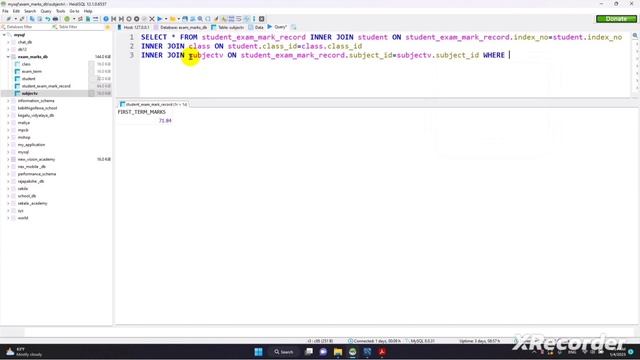The image size is (640, 360).
Task: Click the Database filter input field
Action: point(24,27)
